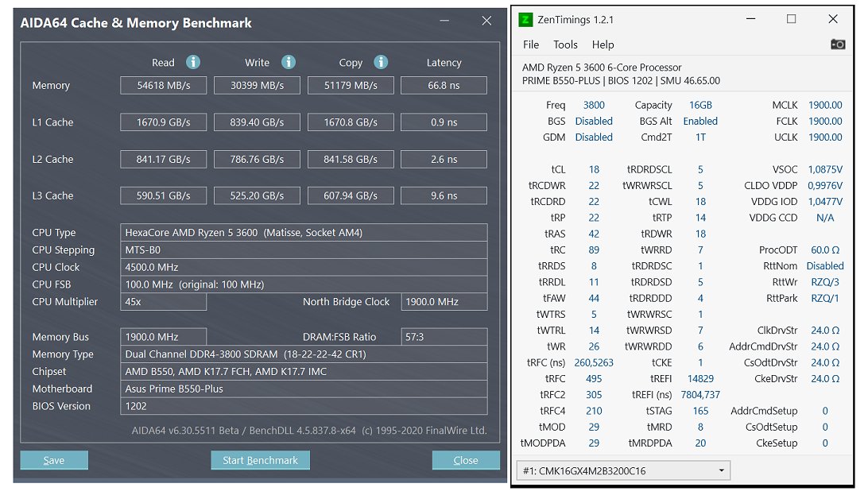Click tCL value 18
Image resolution: width=868 pixels, height=499 pixels.
coord(594,169)
